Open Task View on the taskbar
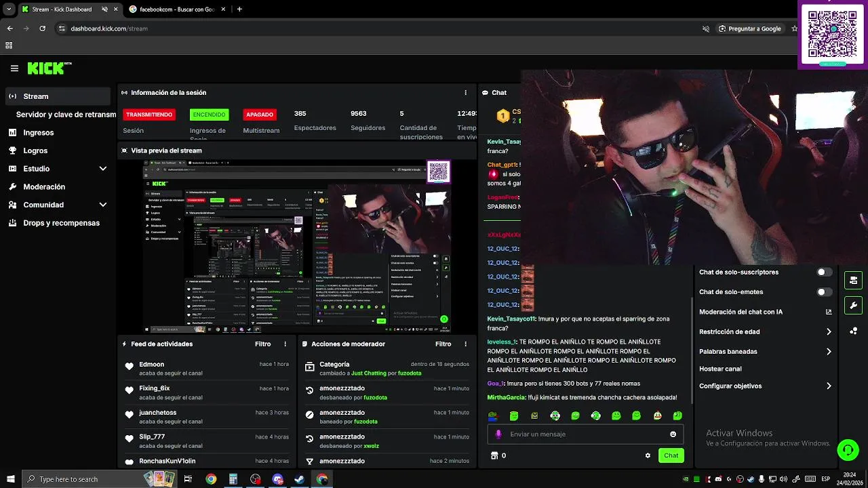Screen dimensions: 868x488 [x=188, y=479]
